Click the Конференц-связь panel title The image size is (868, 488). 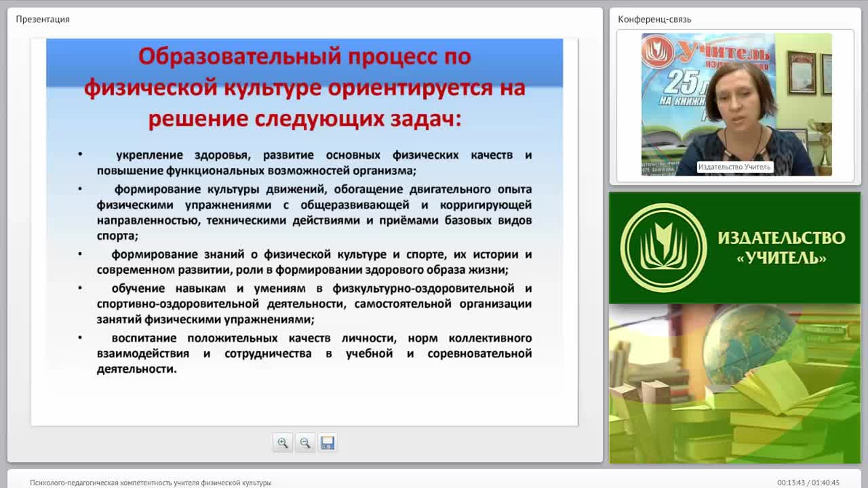654,19
